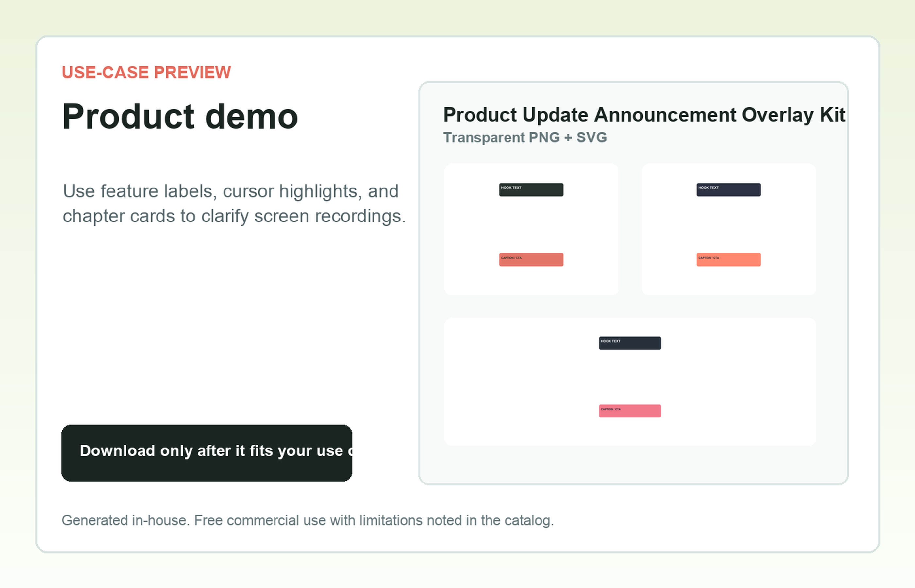
Task: Click the Download only after it fits button
Action: 207,453
